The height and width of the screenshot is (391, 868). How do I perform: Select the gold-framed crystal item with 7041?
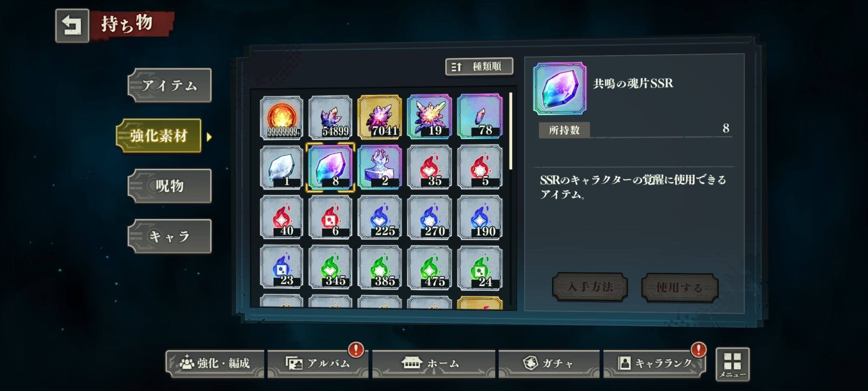pos(380,117)
